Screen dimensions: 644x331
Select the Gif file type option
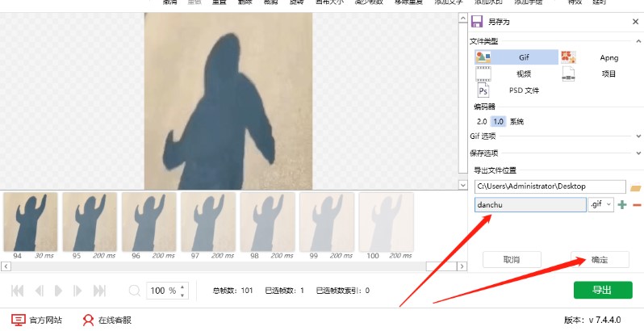(x=516, y=57)
